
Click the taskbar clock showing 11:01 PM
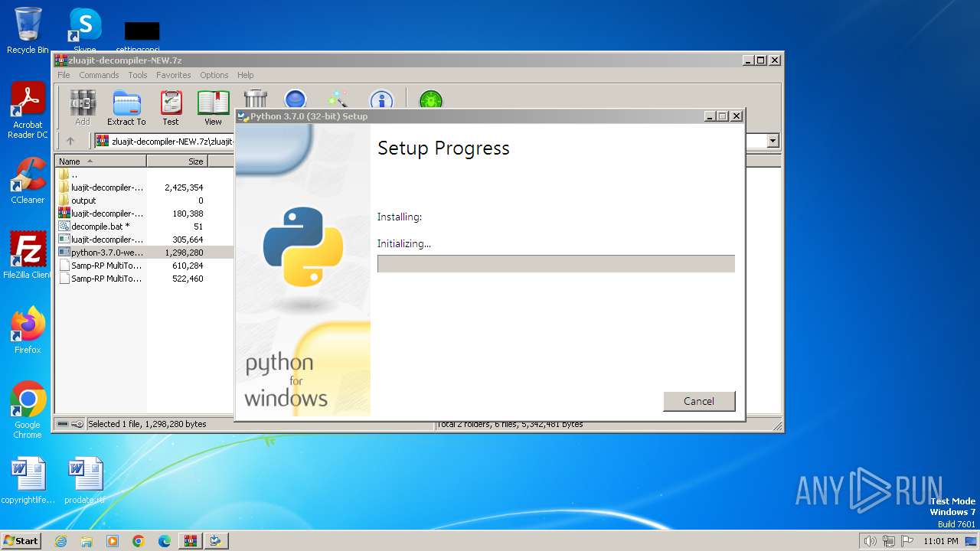click(940, 541)
